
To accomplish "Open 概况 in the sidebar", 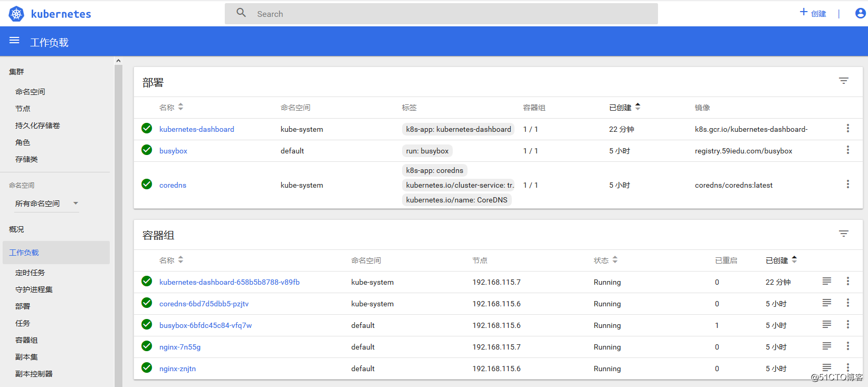I will pos(16,229).
